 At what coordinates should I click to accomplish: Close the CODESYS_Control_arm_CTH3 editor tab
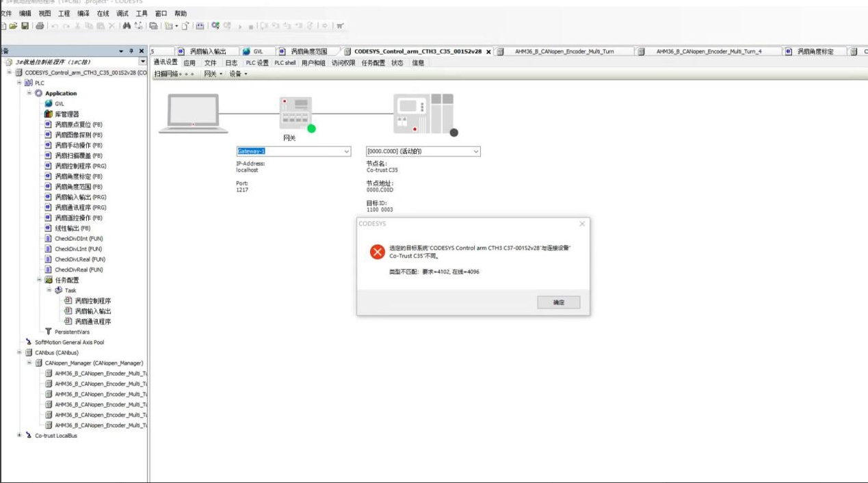(x=488, y=52)
